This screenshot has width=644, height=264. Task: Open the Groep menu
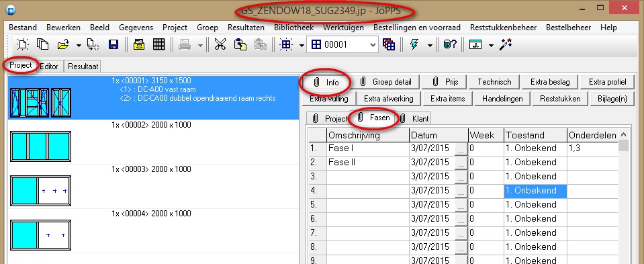pyautogui.click(x=208, y=28)
